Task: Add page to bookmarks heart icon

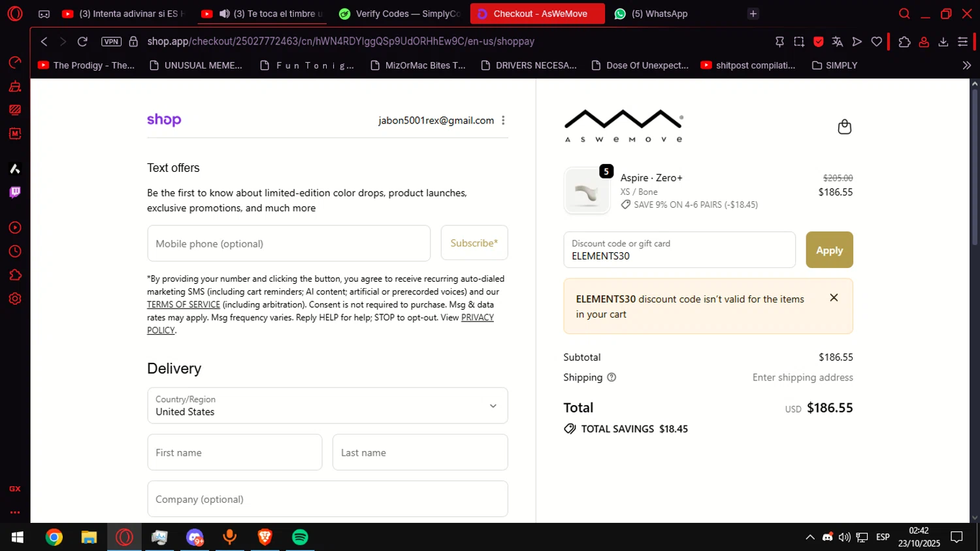Action: 876,41
